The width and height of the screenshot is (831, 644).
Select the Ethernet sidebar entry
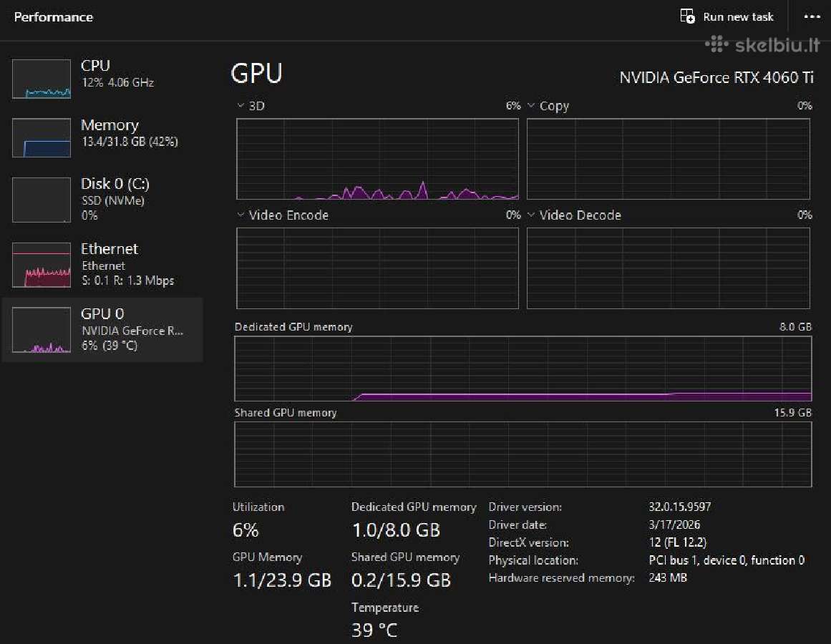tap(102, 265)
